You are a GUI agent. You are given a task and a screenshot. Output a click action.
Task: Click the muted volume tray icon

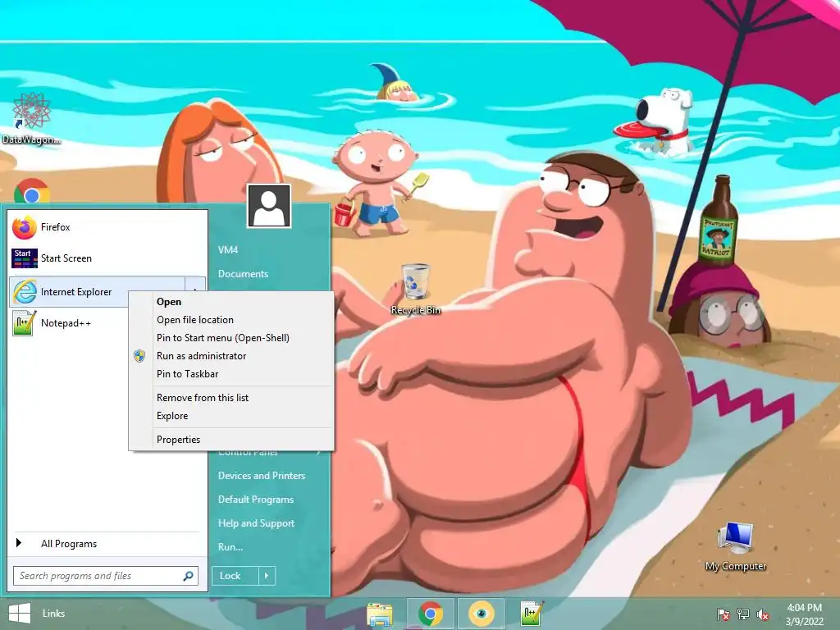click(x=763, y=614)
